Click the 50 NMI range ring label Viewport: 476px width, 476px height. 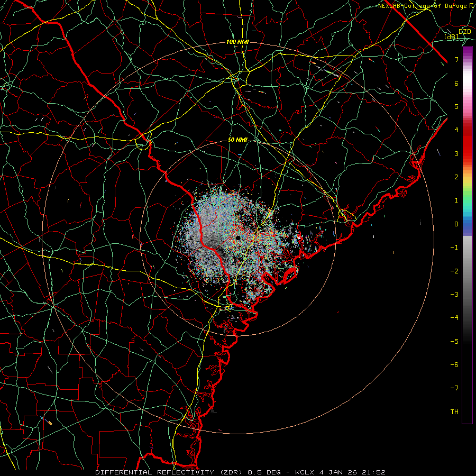click(237, 140)
